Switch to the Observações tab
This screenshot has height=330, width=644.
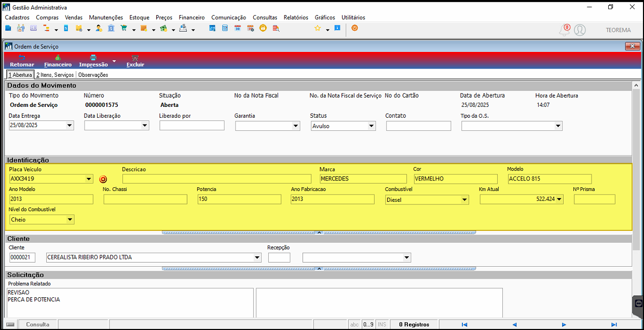pos(93,75)
